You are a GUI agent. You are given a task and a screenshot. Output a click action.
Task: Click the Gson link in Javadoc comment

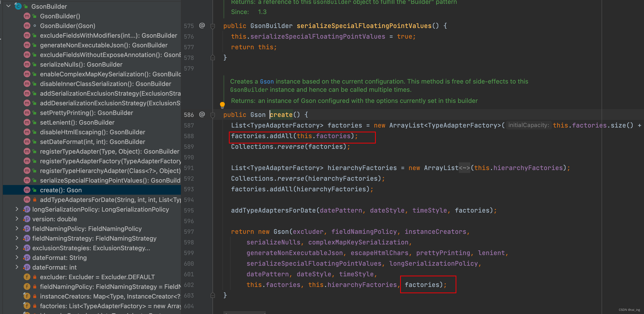tap(267, 81)
